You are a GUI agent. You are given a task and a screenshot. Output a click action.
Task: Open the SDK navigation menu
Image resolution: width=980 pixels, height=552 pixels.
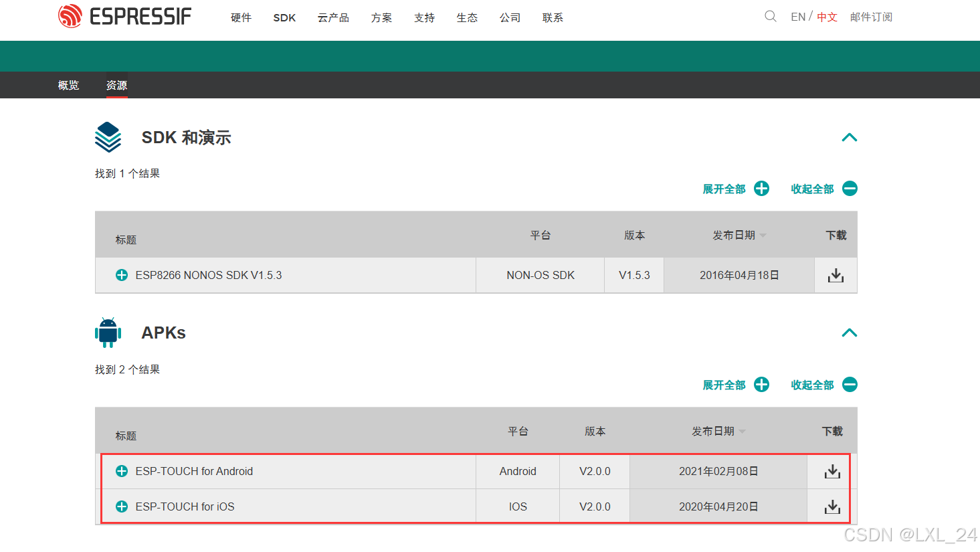284,18
